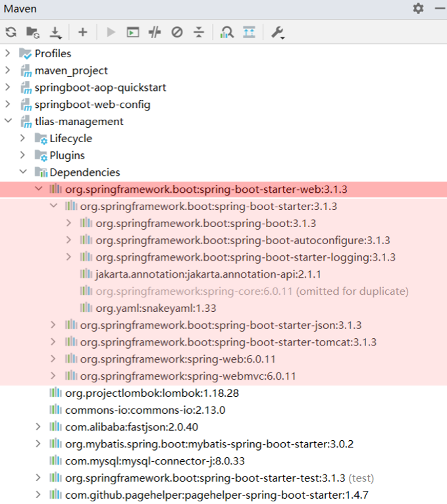Click library icon beside commons-io:2.13.0
This screenshot has width=447, height=504.
click(x=55, y=409)
